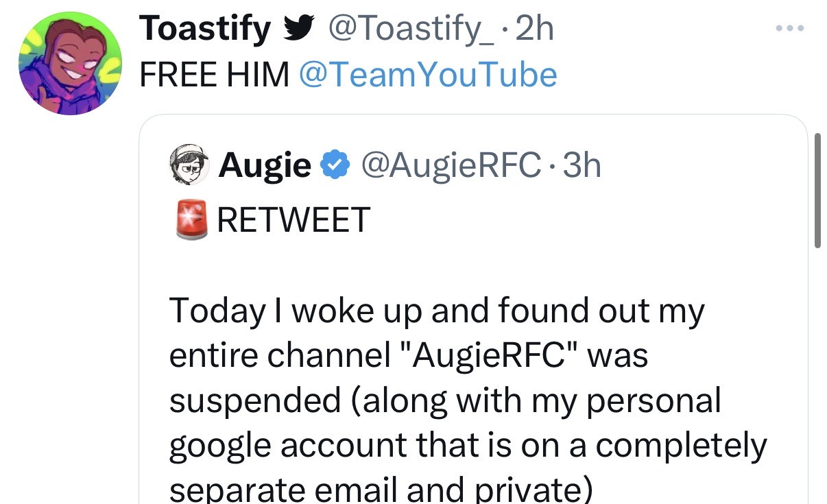Open Augie's small profile avatar
Screen dimensions: 827x504
pyautogui.click(x=189, y=165)
